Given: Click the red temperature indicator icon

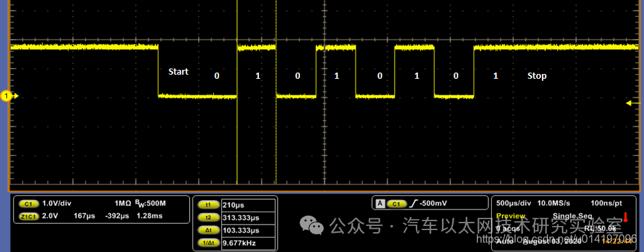Looking at the screenshot, I should point(625,217).
